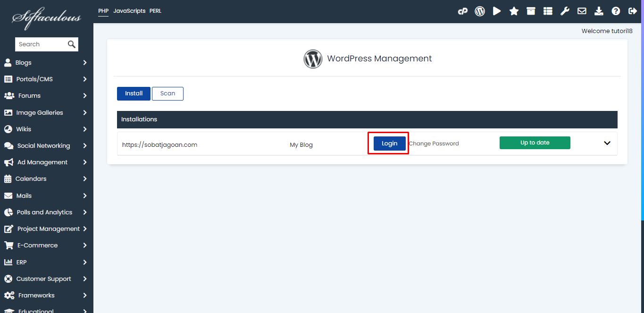This screenshot has height=313, width=644.
Task: Open the Project Management category label
Action: click(49, 228)
